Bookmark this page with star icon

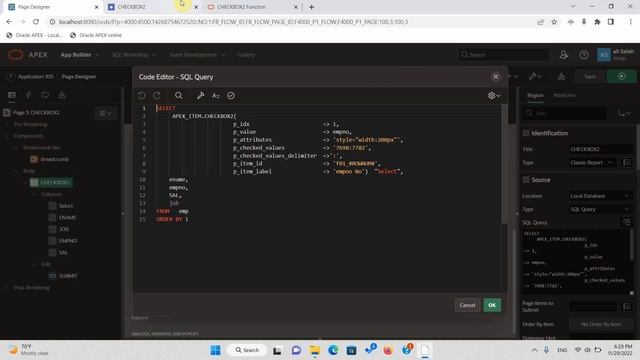tap(554, 22)
